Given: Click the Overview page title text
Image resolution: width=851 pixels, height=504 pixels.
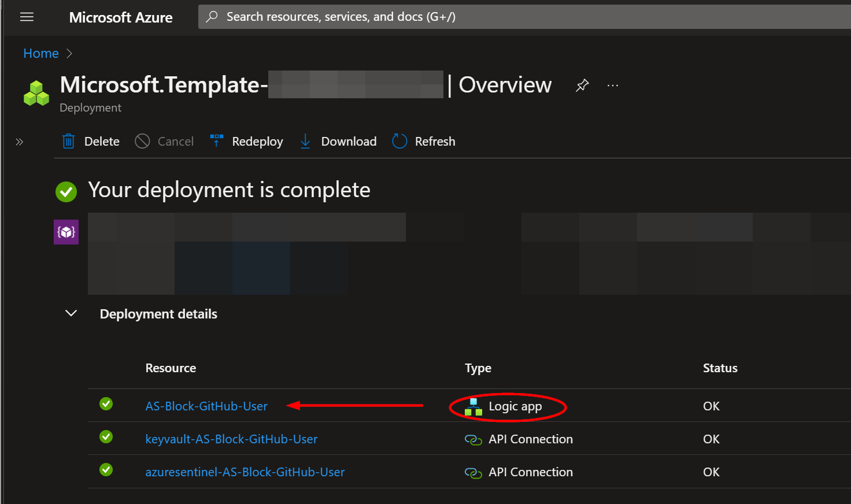Looking at the screenshot, I should click(x=505, y=85).
